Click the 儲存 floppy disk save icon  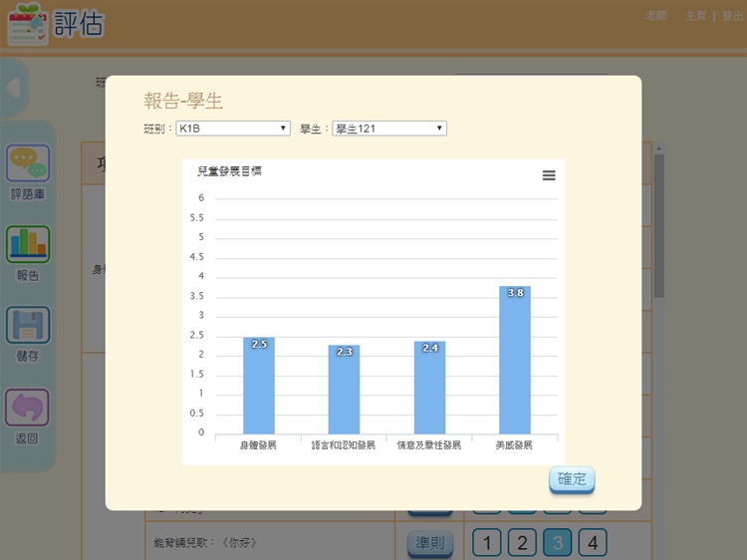click(28, 325)
